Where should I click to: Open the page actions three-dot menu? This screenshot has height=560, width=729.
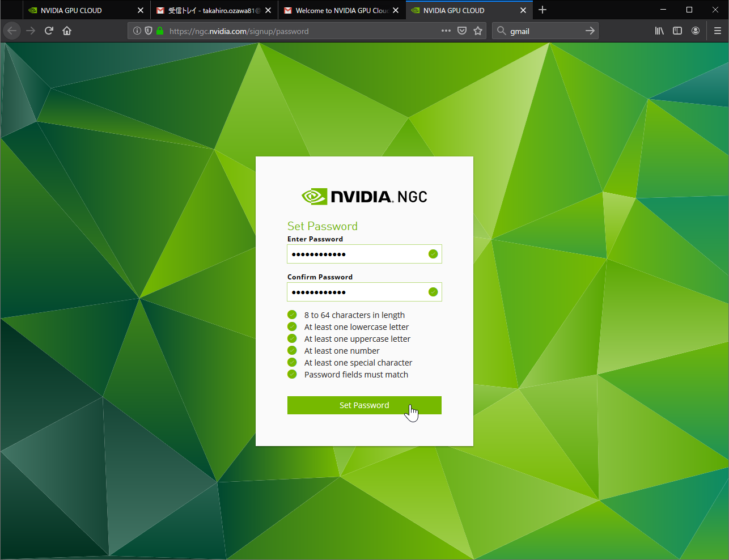(x=446, y=31)
